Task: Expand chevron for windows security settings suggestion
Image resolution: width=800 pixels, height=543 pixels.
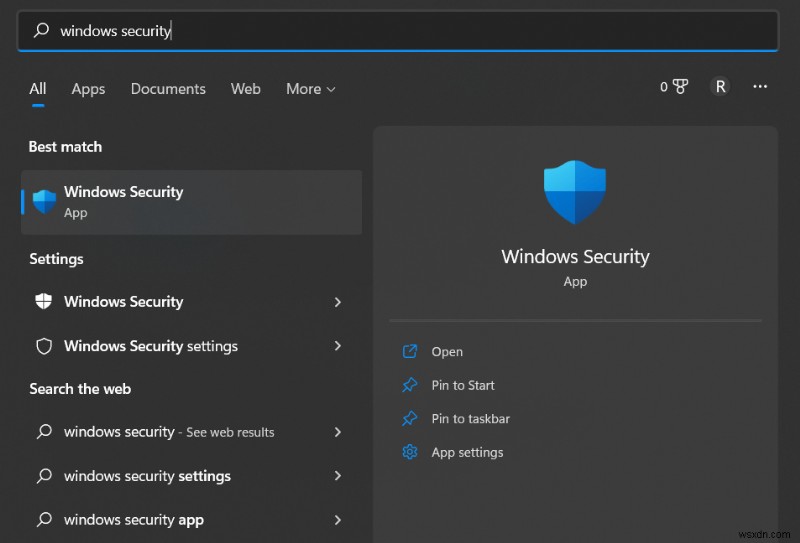Action: 338,476
